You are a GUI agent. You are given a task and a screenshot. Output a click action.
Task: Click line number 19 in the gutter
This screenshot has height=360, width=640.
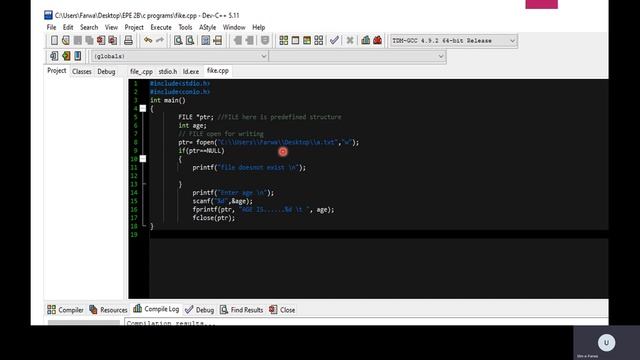click(134, 234)
